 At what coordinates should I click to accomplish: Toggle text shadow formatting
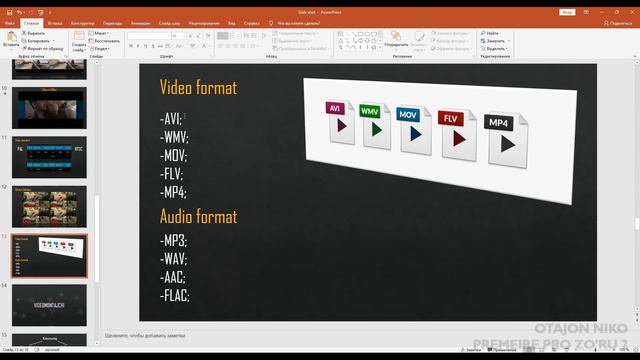click(x=153, y=47)
